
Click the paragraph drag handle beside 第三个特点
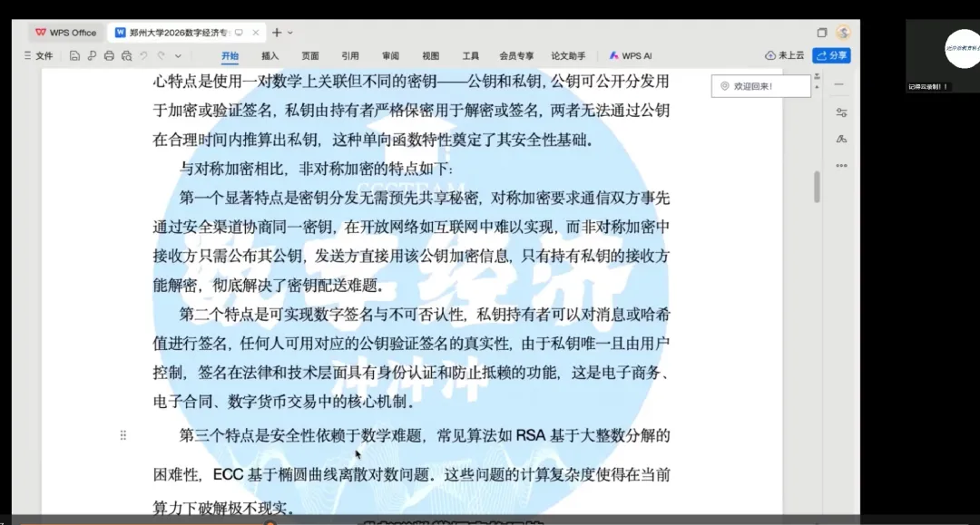123,435
